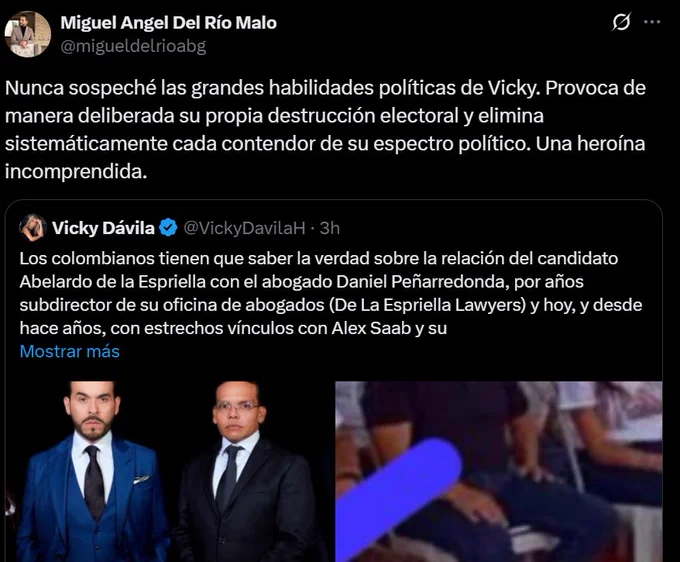Open the line mentioning Alex Saab
The image size is (680, 562).
233,328
